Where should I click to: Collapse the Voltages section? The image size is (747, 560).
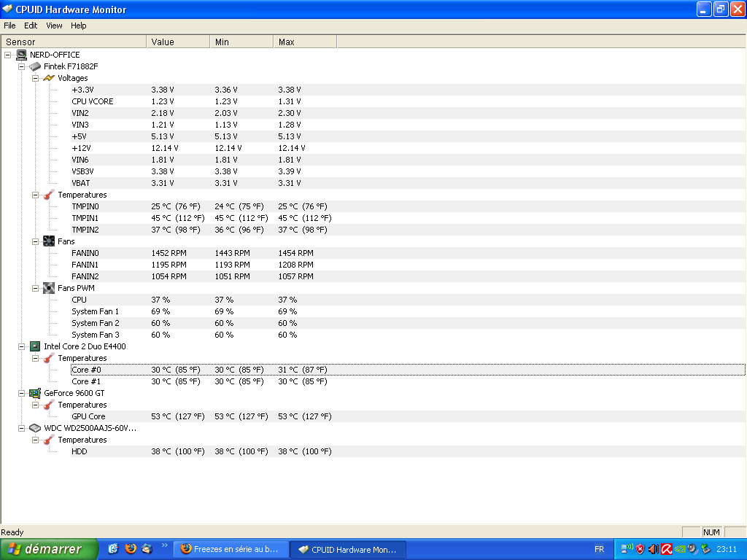35,78
